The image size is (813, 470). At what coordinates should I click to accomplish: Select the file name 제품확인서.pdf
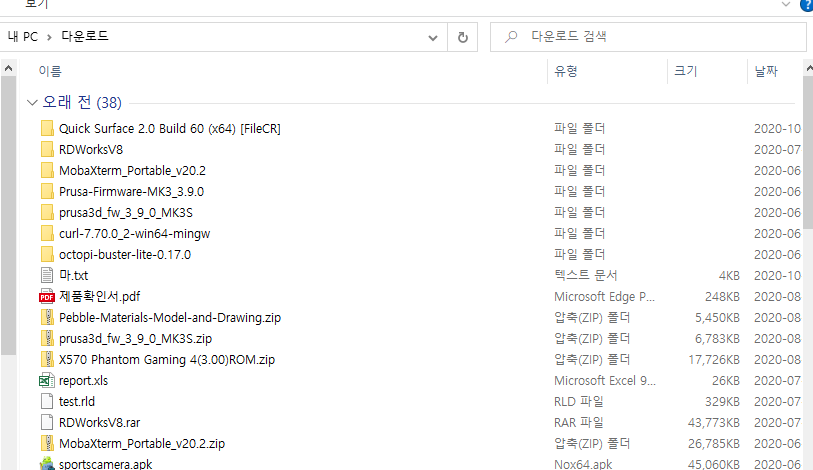[x=100, y=296]
